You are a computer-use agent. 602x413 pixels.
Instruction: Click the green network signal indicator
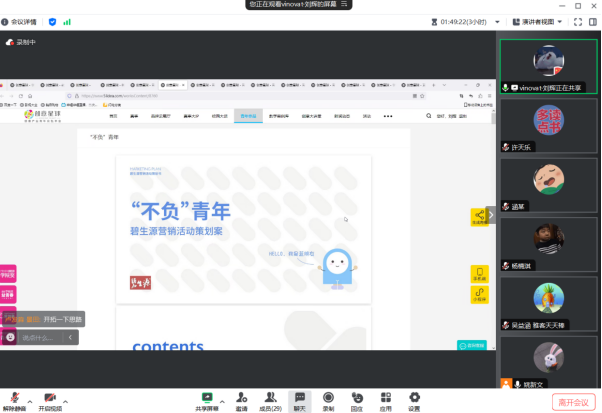(67, 20)
